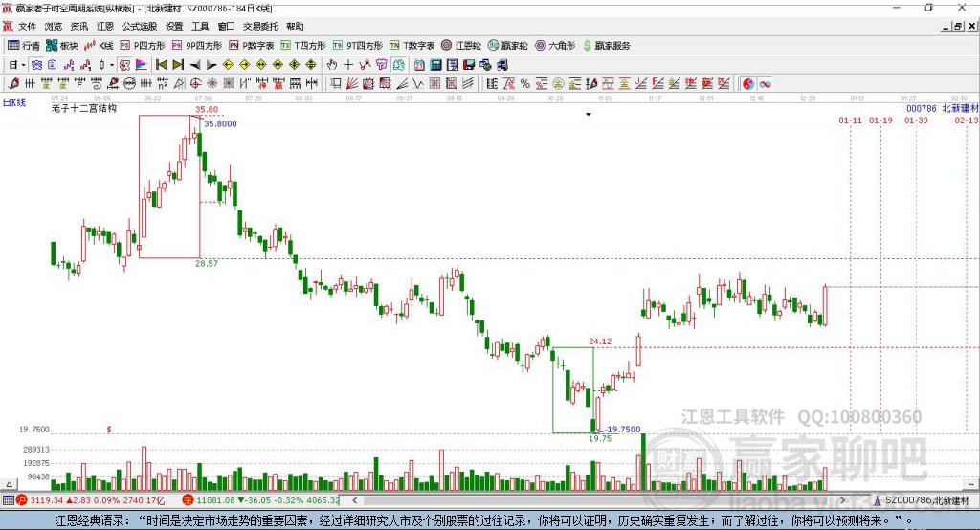Toggle the 日K线 label at chart top-left
Image resolution: width=980 pixels, height=530 pixels.
point(13,101)
